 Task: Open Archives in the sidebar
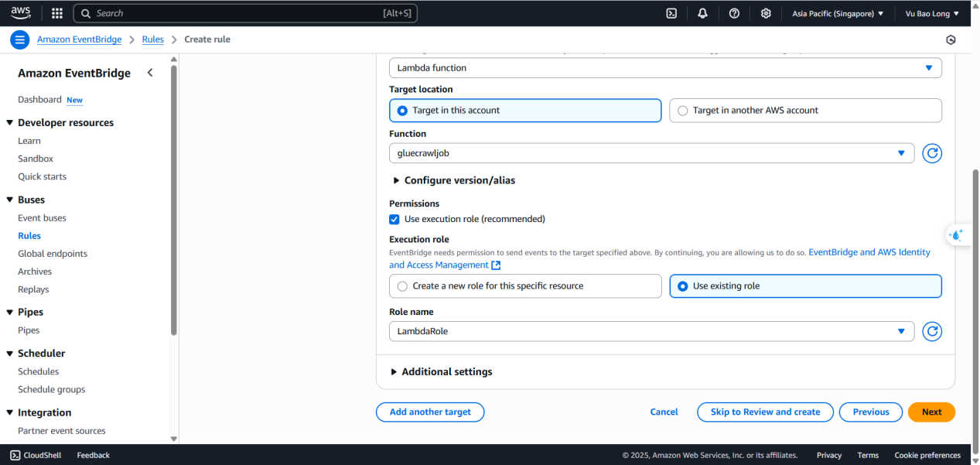tap(35, 272)
